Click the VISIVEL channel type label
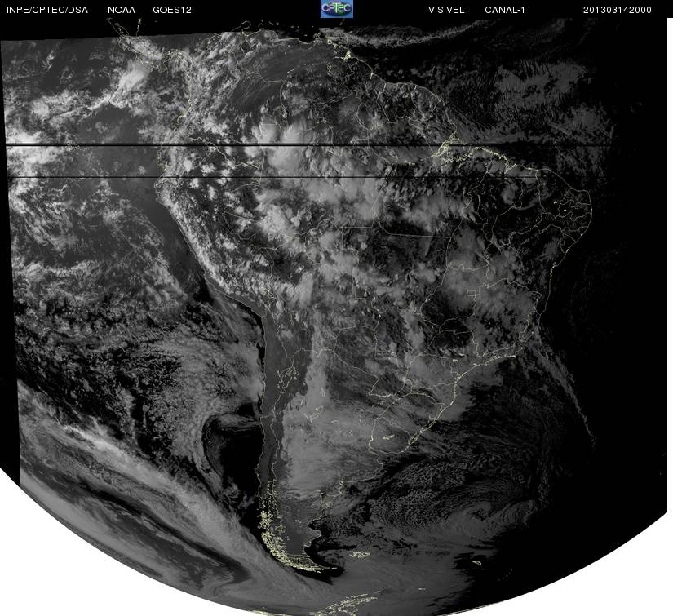673x616 pixels. point(446,10)
